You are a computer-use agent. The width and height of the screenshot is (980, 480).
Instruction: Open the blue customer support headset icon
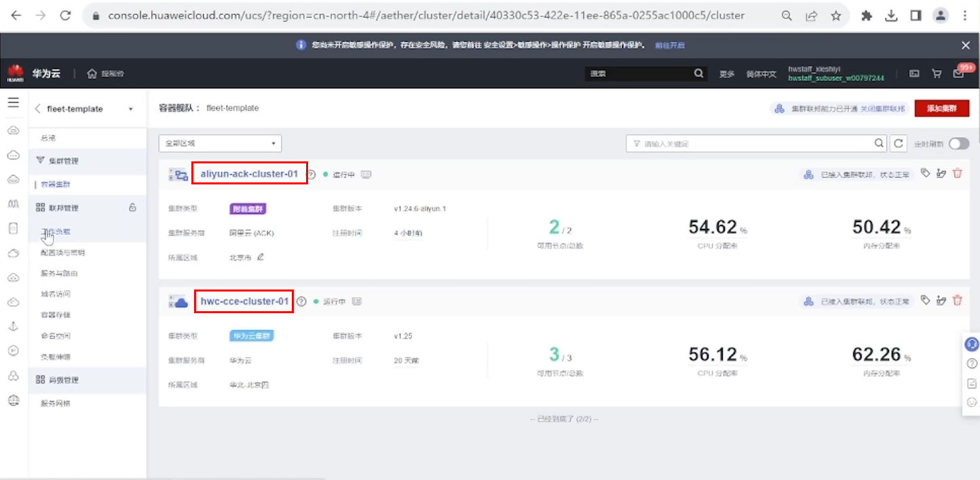pyautogui.click(x=971, y=344)
